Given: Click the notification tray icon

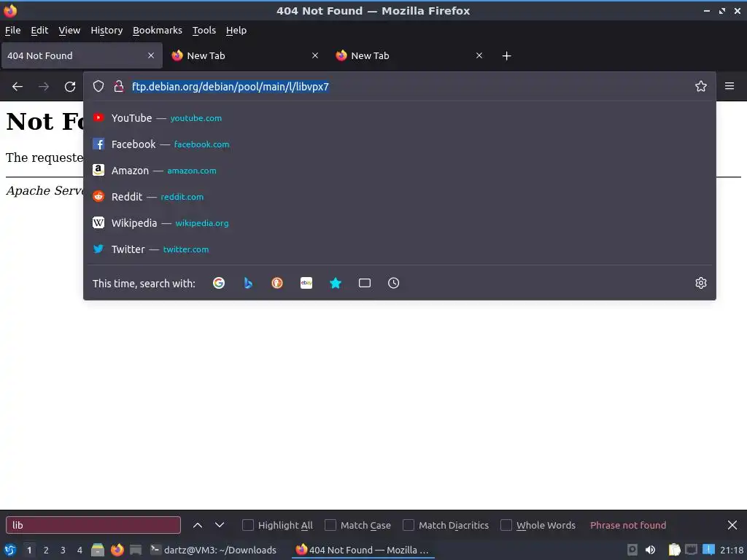Looking at the screenshot, I should (x=708, y=550).
